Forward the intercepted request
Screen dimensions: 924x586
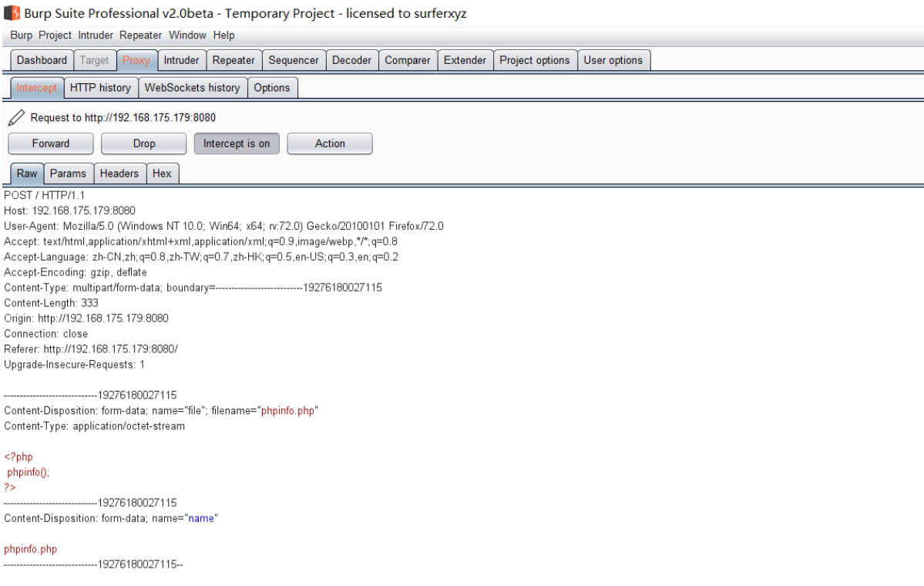[51, 144]
